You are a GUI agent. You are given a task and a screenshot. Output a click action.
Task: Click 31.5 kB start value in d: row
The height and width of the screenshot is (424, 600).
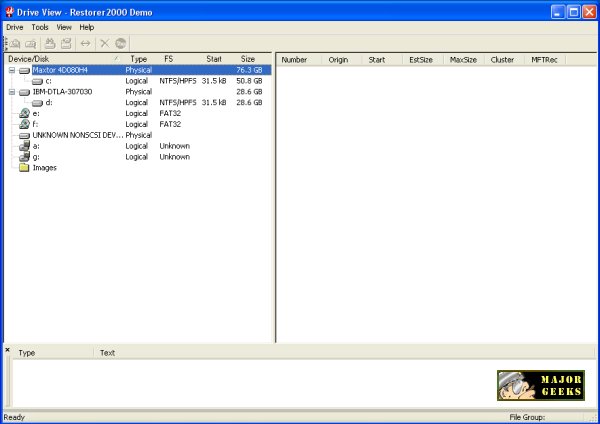(x=214, y=103)
